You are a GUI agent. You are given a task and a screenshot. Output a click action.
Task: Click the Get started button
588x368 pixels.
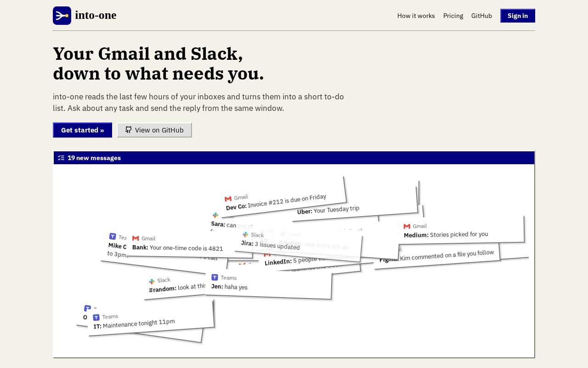[x=83, y=130]
